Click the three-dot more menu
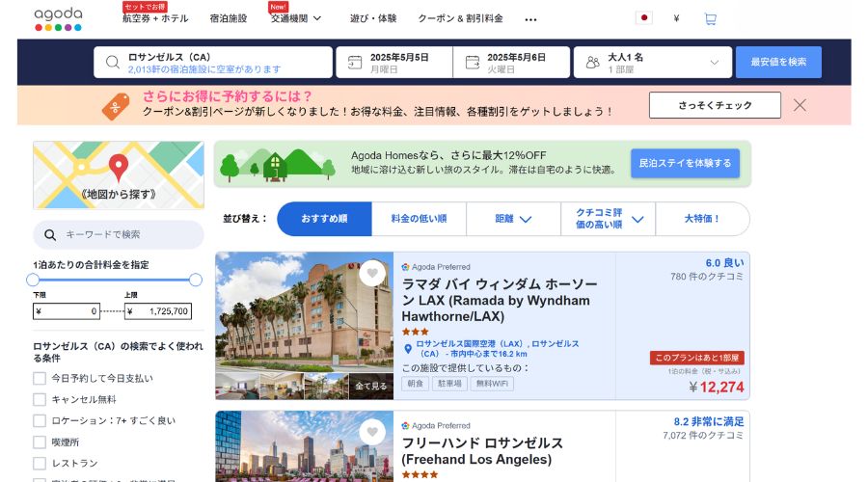 (530, 19)
